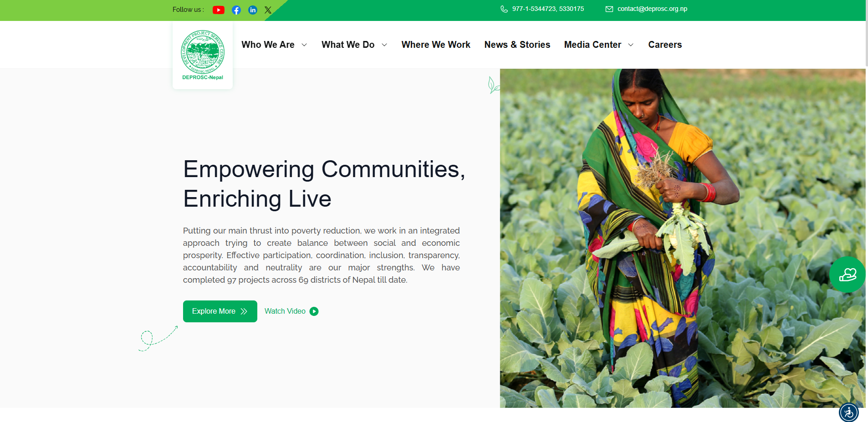The height and width of the screenshot is (422, 868).
Task: Click the phone number 977-1-5344723
Action: (x=534, y=9)
